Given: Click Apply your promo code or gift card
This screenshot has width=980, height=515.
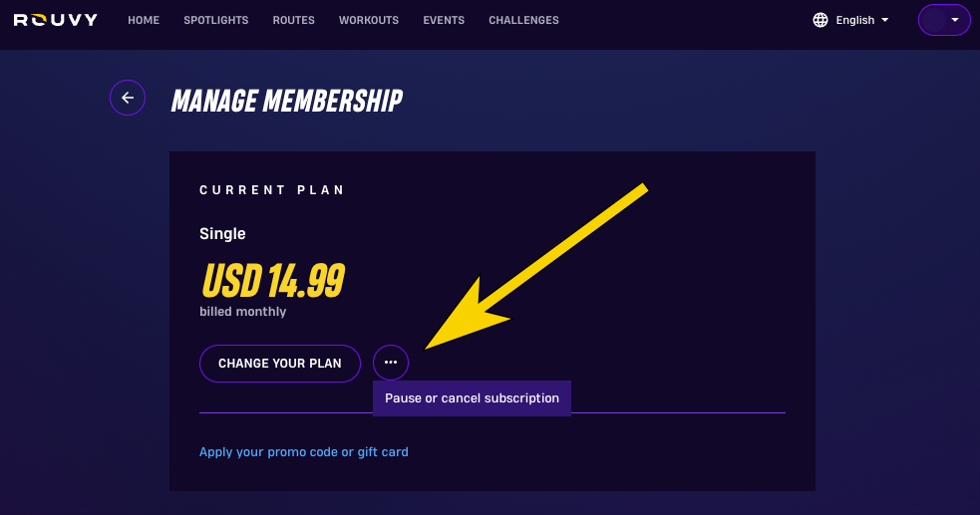Looking at the screenshot, I should [304, 452].
